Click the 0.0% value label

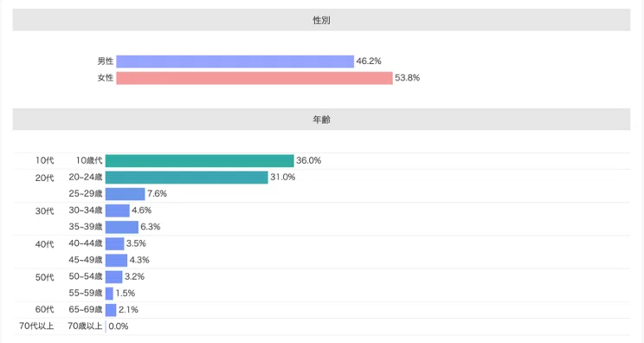click(x=119, y=327)
